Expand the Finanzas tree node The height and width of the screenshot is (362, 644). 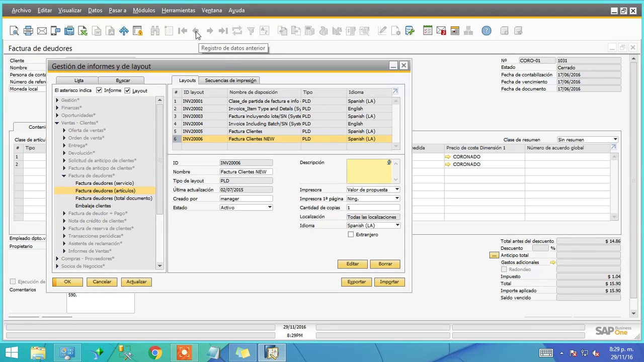[57, 108]
